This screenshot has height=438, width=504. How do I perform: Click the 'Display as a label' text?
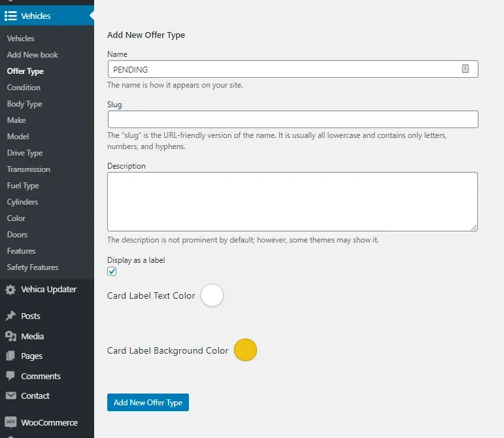click(136, 260)
